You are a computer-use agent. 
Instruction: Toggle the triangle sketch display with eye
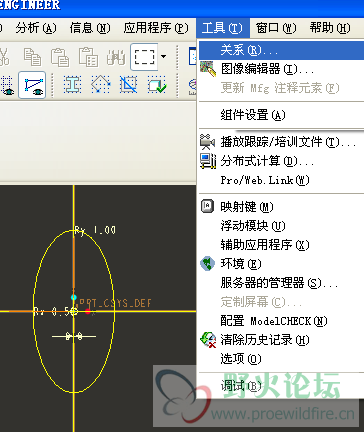click(x=32, y=85)
